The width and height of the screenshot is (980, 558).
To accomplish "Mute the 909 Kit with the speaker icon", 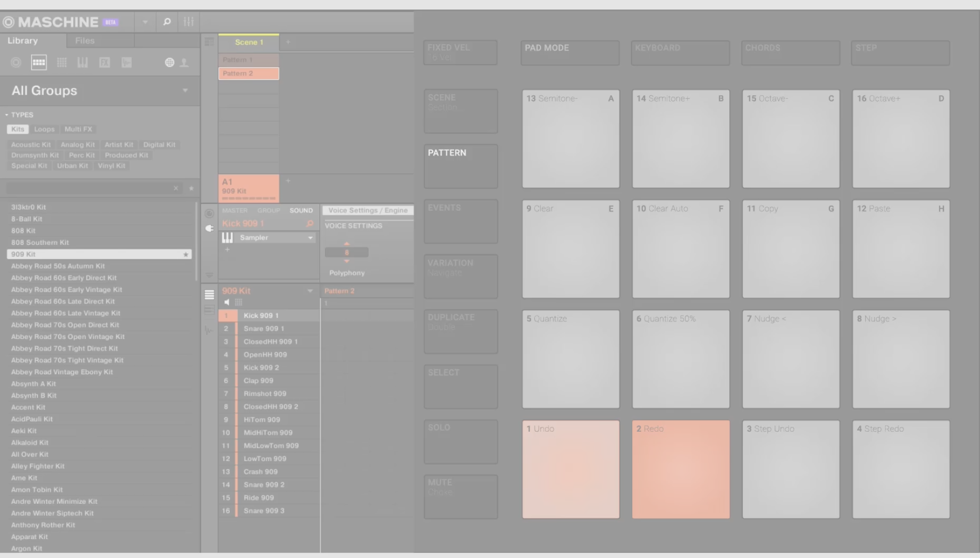I will click(227, 302).
